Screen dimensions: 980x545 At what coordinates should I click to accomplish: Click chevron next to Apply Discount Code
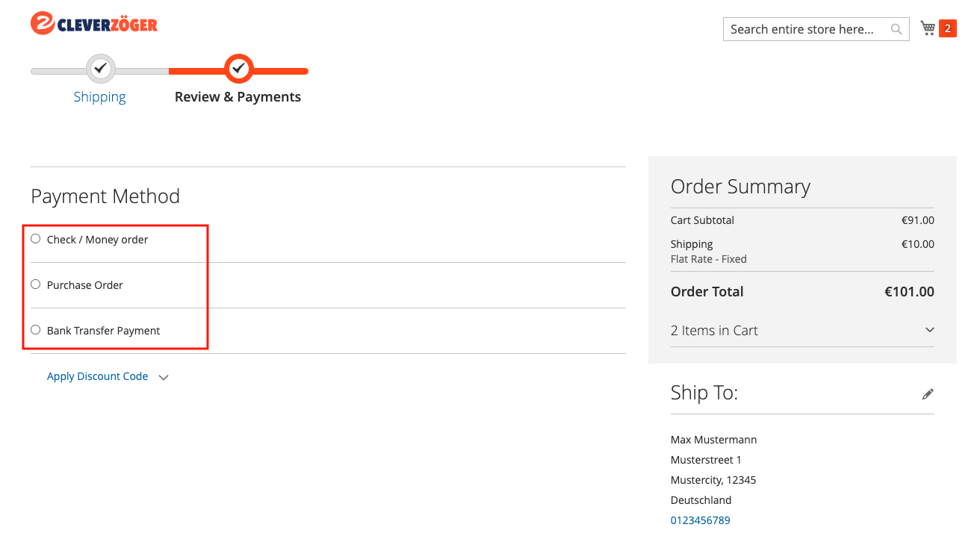(164, 377)
